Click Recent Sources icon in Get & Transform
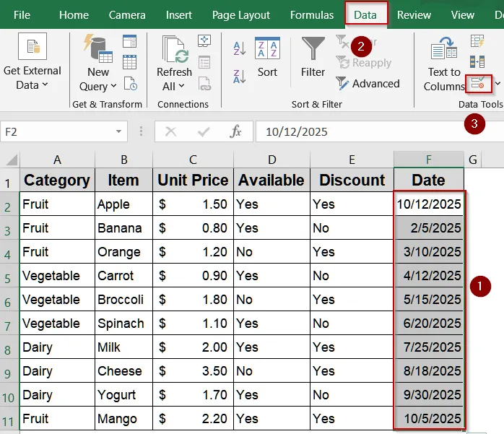This screenshot has height=434, width=504. (x=131, y=84)
